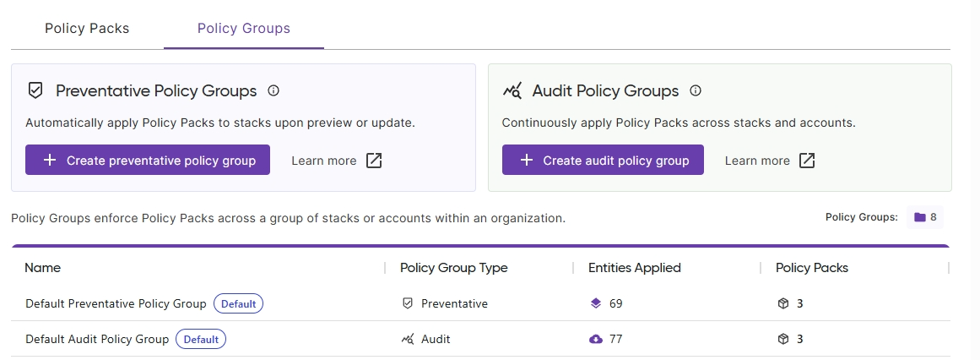The width and height of the screenshot is (980, 360).
Task: Click Preventative shield icon in table row
Action: [x=408, y=303]
